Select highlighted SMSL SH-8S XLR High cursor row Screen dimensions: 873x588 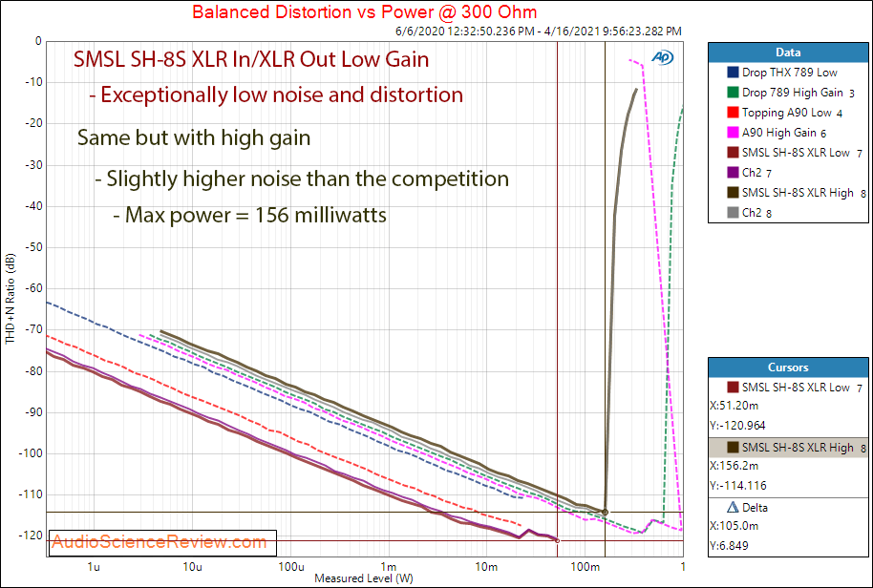tap(788, 448)
